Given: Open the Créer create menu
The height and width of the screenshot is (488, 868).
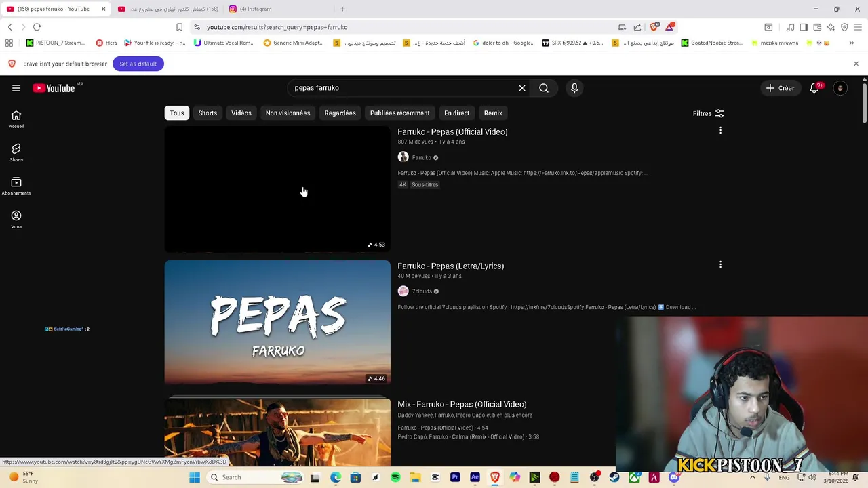Looking at the screenshot, I should coord(780,88).
